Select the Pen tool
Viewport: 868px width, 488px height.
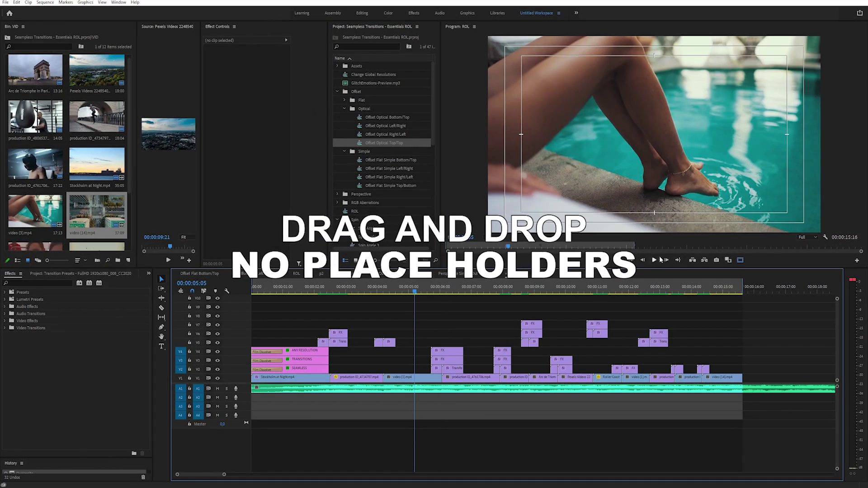click(161, 327)
